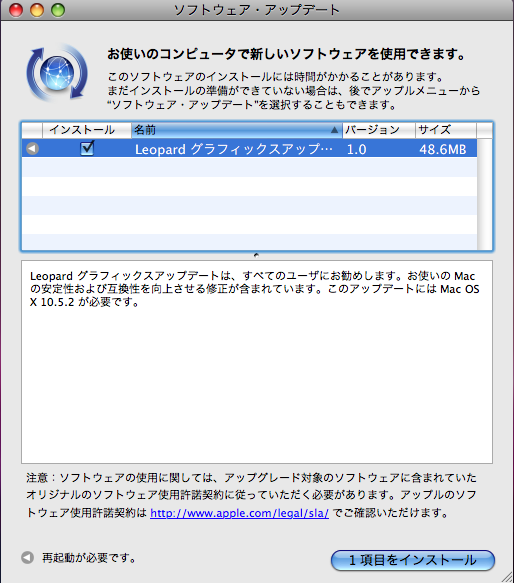Click the split-view divider handle below the list
Viewport: 514px width, 583px height.
256,255
